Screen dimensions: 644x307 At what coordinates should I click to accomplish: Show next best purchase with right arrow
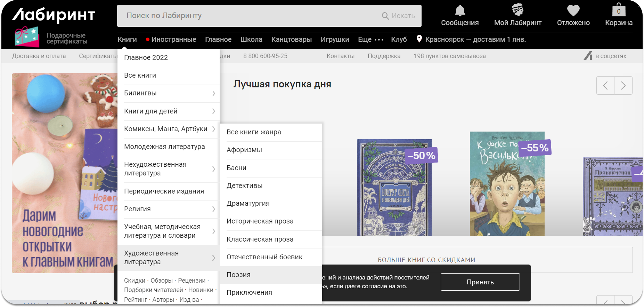click(623, 86)
